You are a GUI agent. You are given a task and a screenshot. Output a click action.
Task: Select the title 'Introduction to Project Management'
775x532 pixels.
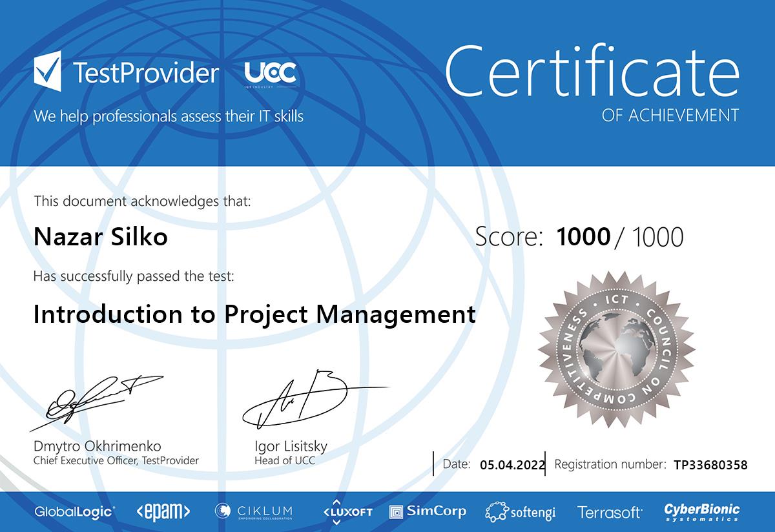pos(254,315)
